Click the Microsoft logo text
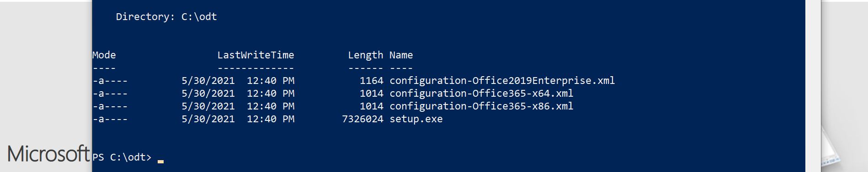868x172 pixels. 48,154
